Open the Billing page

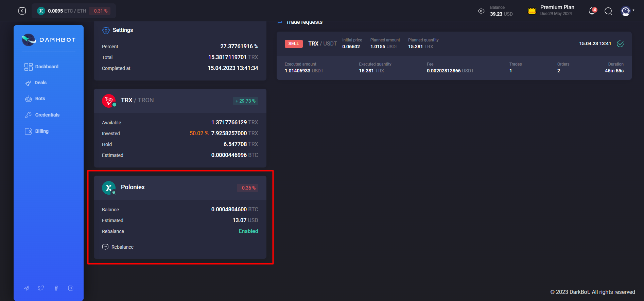tap(37, 131)
